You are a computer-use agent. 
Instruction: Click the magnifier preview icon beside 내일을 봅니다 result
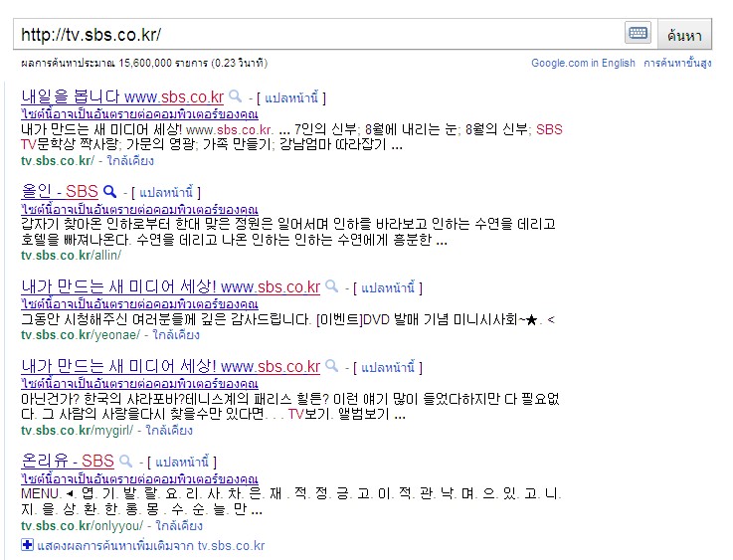[x=235, y=96]
